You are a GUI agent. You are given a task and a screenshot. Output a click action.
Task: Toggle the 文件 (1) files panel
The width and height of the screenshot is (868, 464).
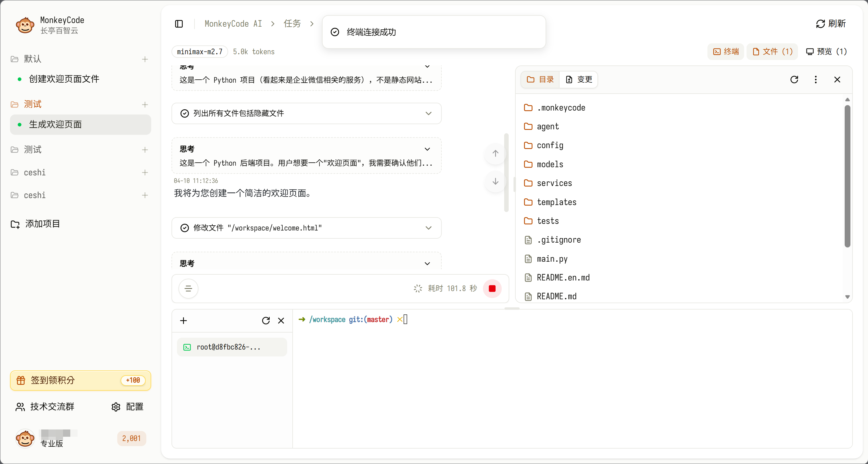pyautogui.click(x=772, y=51)
